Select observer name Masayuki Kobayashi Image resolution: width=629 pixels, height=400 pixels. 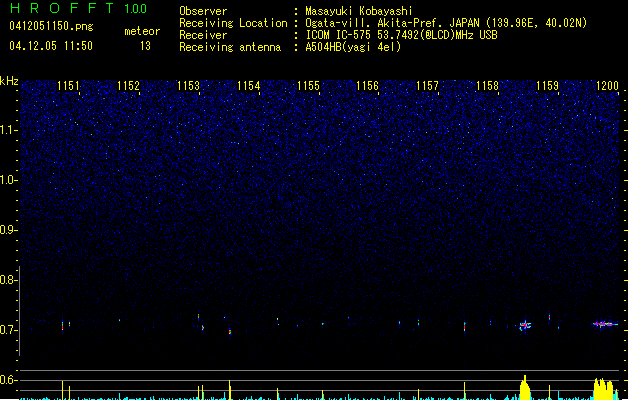(x=359, y=11)
